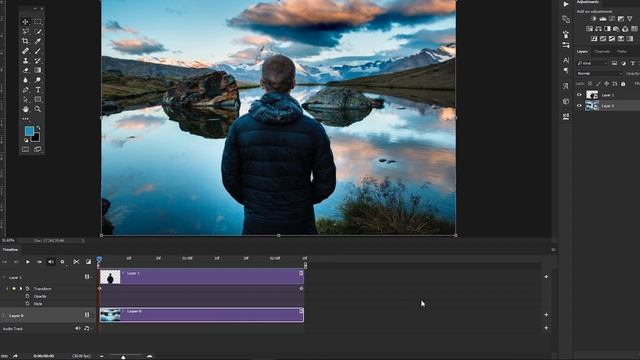
Task: Play the timeline
Action: pos(28,262)
